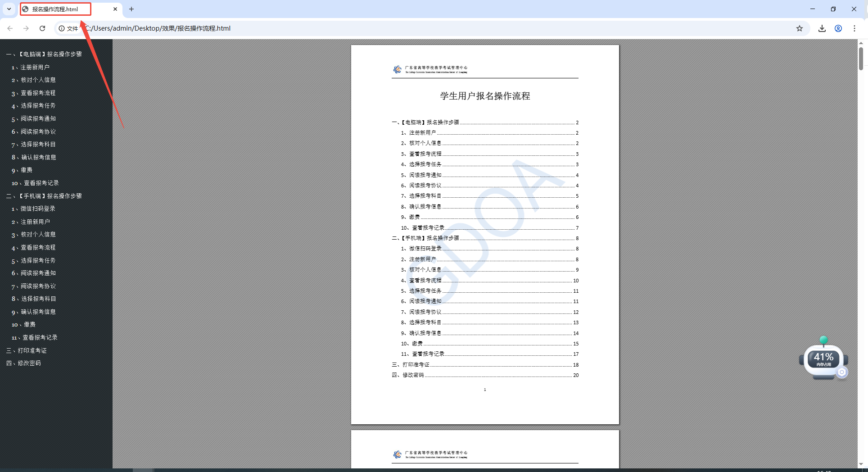This screenshot has width=868, height=472.
Task: Click document TOC entry 3、查看报考流程 page 3
Action: (x=489, y=154)
